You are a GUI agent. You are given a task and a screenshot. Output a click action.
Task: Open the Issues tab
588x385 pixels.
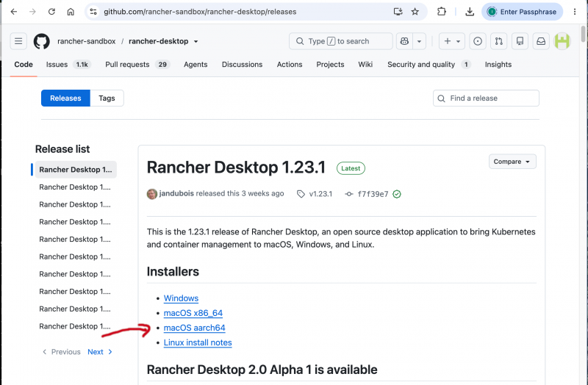[x=68, y=65]
